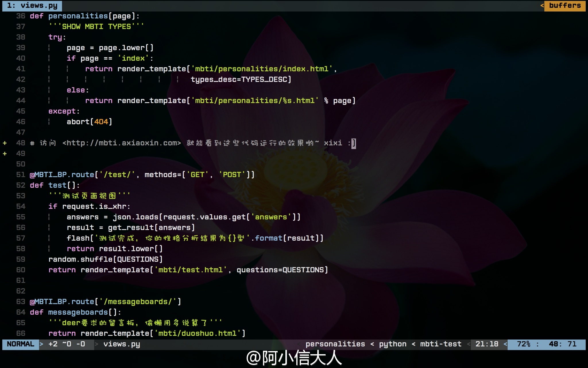Click the 48:71 line-column indicator
Image resolution: width=588 pixels, height=368 pixels.
(x=562, y=344)
